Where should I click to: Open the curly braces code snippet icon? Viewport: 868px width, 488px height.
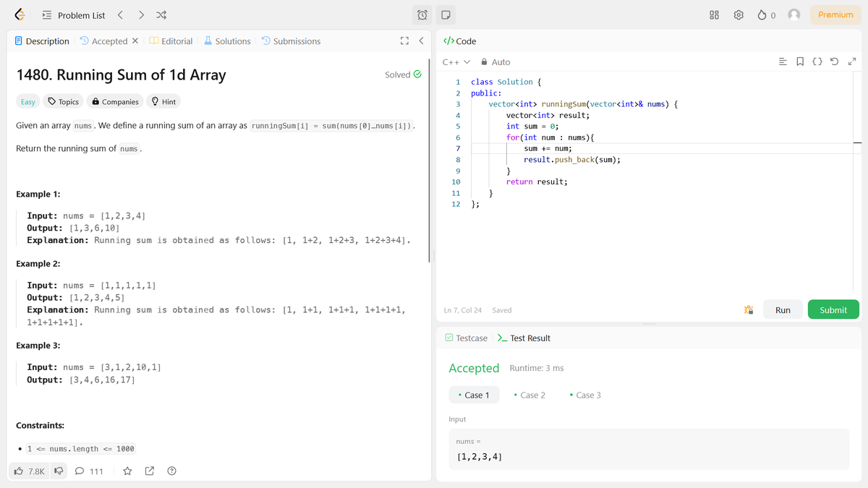coord(817,62)
